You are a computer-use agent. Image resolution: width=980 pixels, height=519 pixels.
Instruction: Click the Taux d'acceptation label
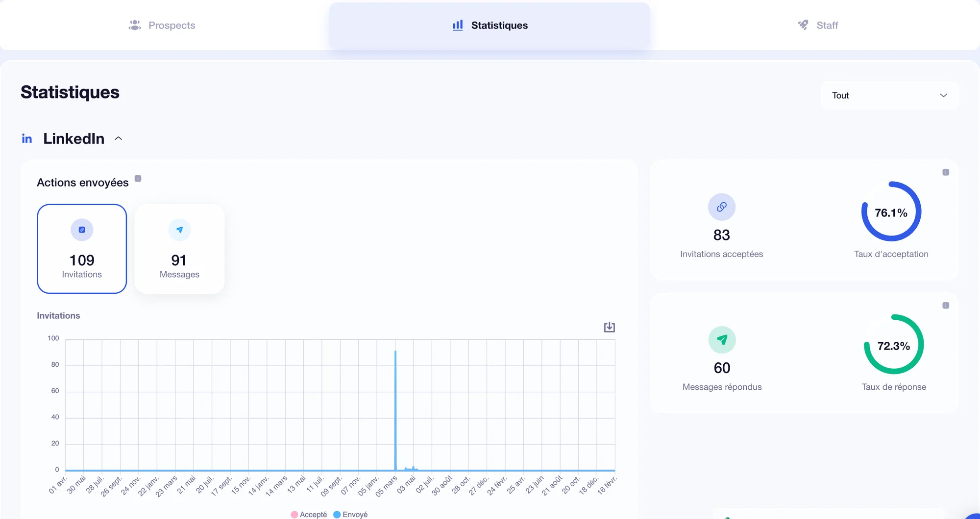coord(891,254)
